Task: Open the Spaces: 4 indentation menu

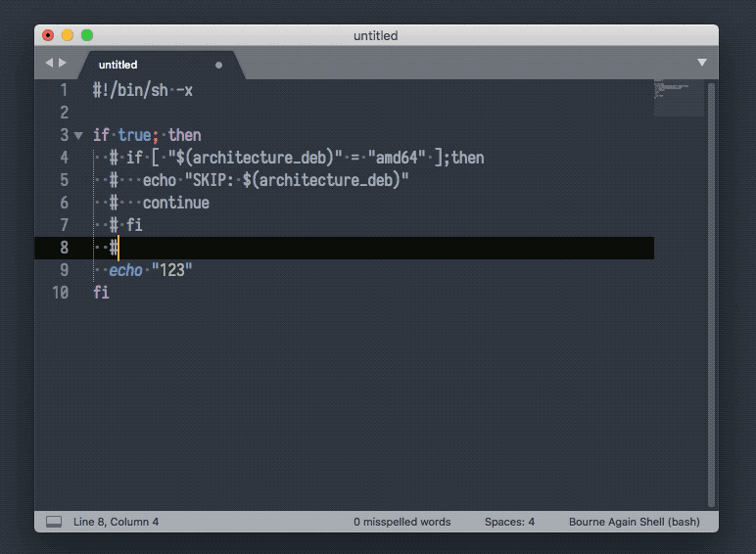Action: [x=509, y=522]
